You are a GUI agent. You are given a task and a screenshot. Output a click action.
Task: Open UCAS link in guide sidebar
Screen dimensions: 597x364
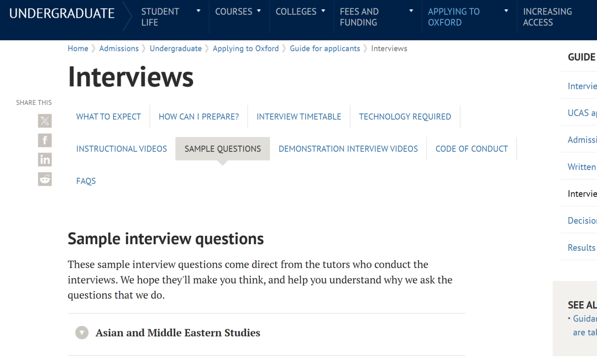[x=582, y=113]
